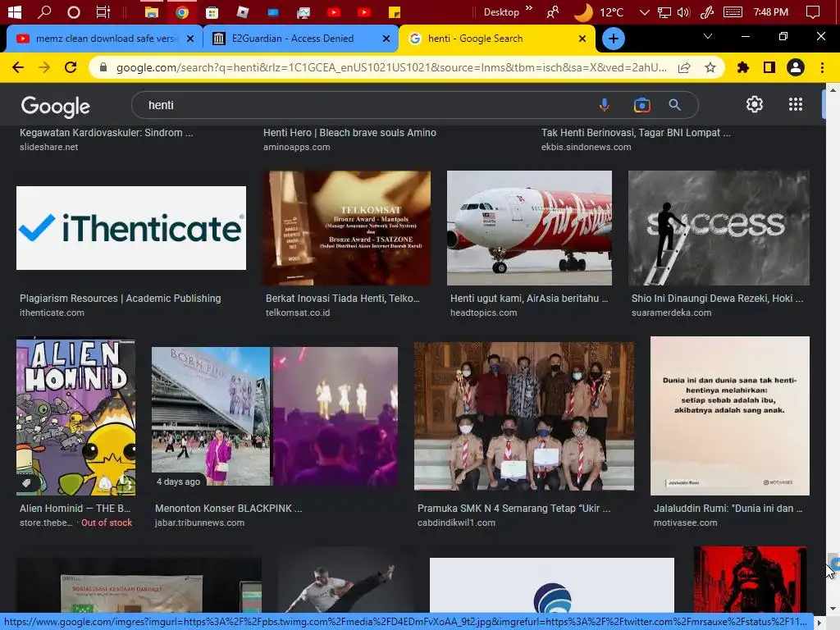
Task: Close the E2Guardian tab
Action: (x=386, y=39)
